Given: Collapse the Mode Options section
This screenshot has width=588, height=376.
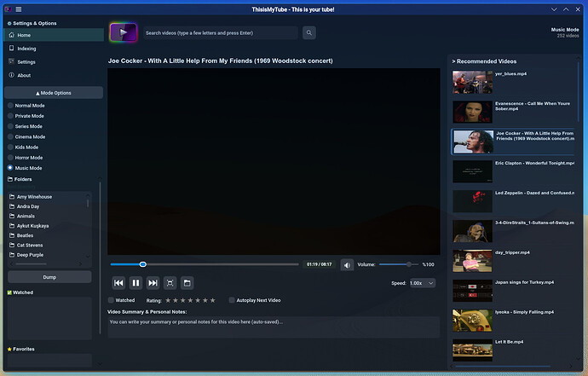Looking at the screenshot, I should tap(54, 93).
